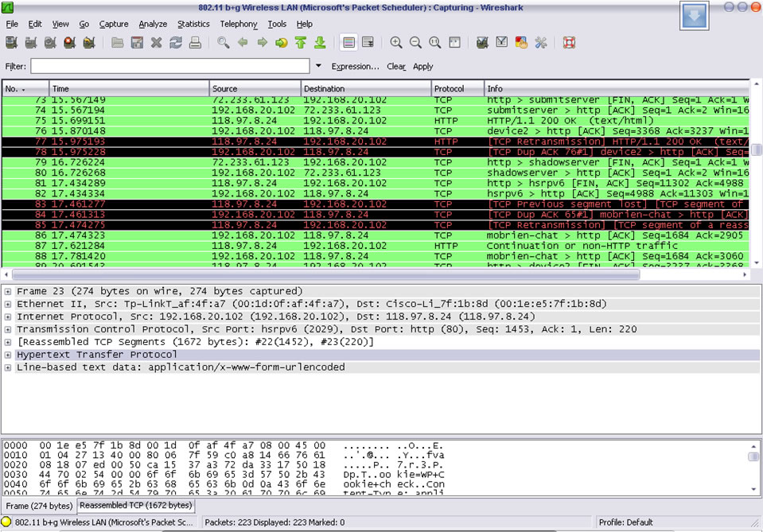This screenshot has height=532, width=763.
Task: Focus the Filter input field
Action: 169,66
